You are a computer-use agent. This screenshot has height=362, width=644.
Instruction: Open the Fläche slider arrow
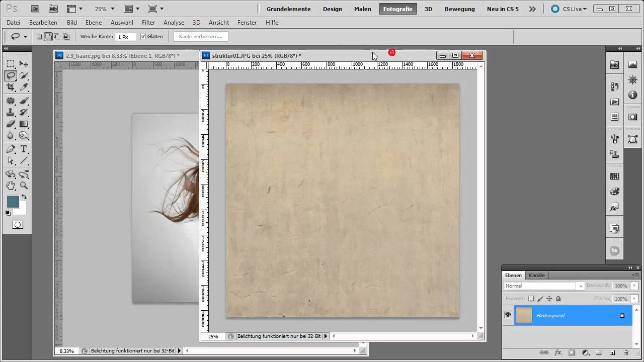point(634,299)
